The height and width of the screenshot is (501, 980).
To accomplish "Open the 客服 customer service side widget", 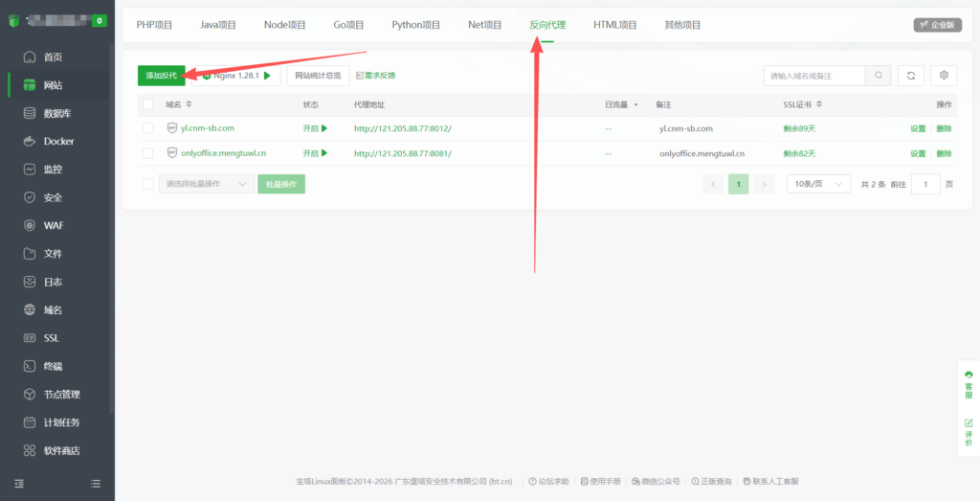I will (969, 385).
